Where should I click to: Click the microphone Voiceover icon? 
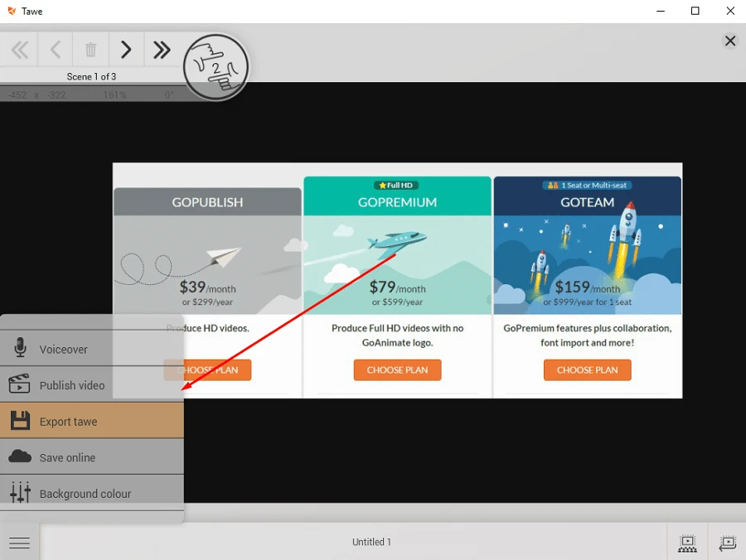[20, 347]
